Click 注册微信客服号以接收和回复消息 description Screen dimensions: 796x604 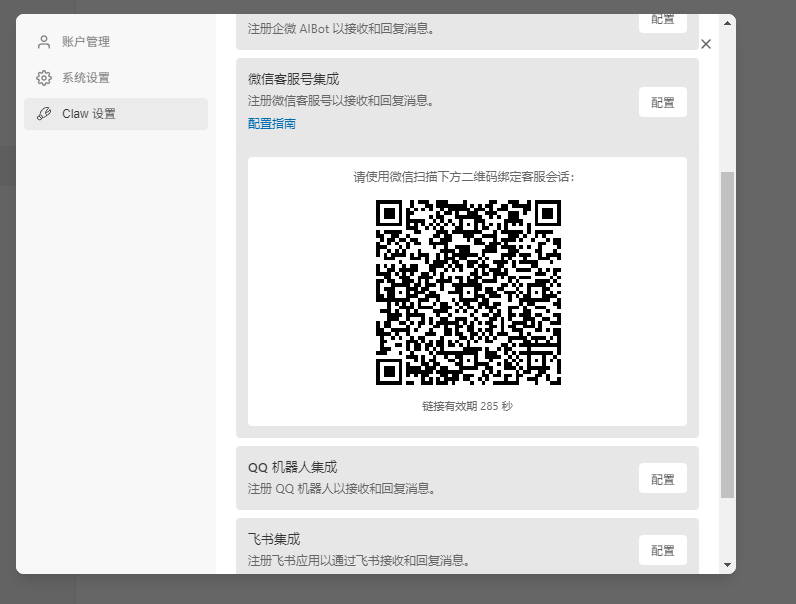coord(341,101)
